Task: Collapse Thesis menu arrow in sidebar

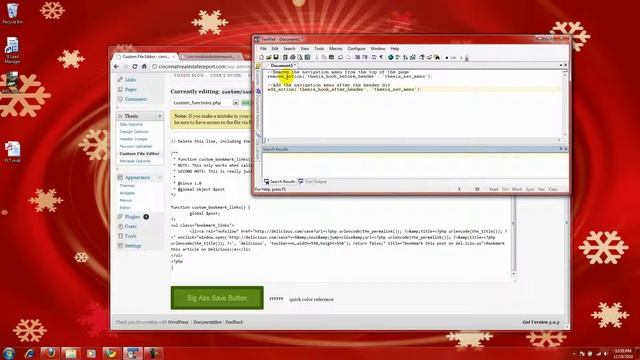Action: (x=160, y=116)
